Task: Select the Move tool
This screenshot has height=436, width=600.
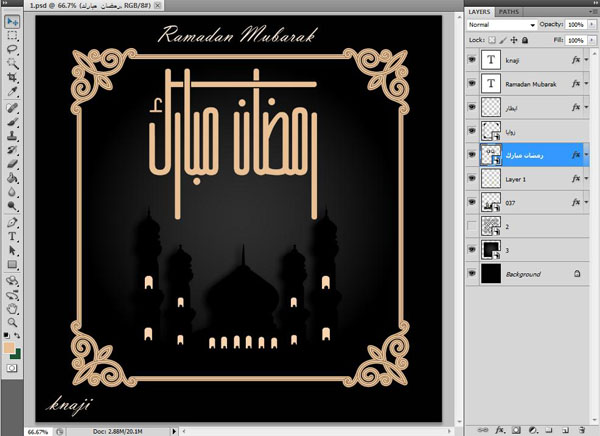Action: (x=13, y=20)
